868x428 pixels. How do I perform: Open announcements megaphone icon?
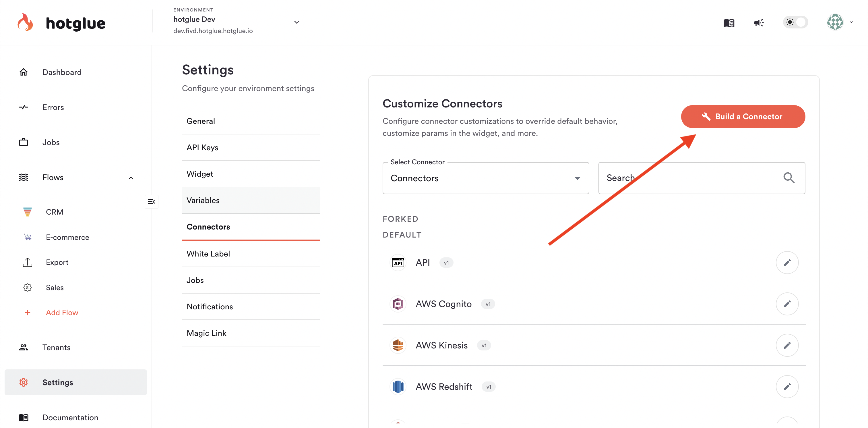point(758,23)
